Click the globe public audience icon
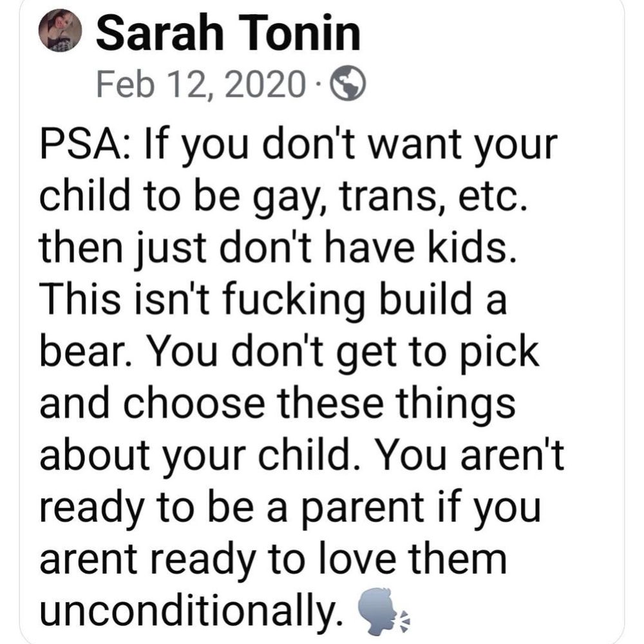The width and height of the screenshot is (644, 644). pos(348,83)
